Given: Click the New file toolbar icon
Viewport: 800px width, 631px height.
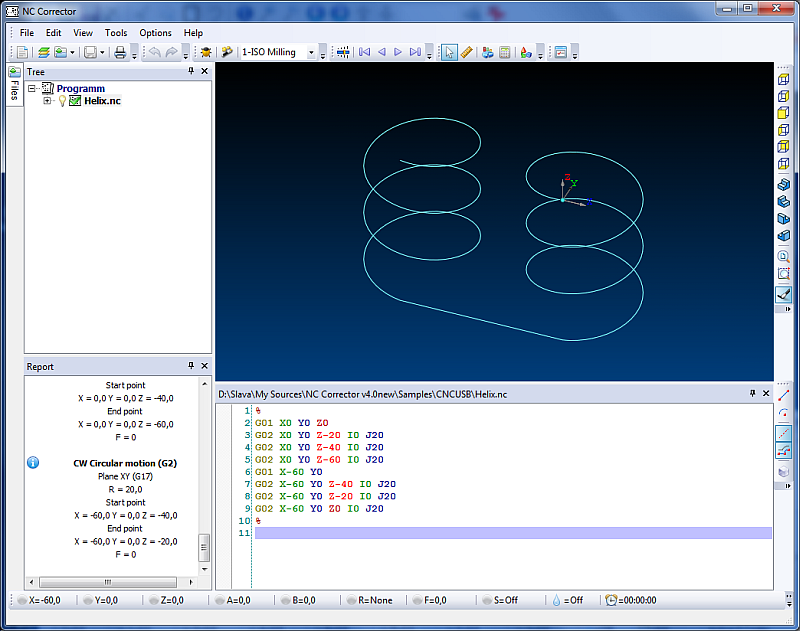Looking at the screenshot, I should pos(23,52).
